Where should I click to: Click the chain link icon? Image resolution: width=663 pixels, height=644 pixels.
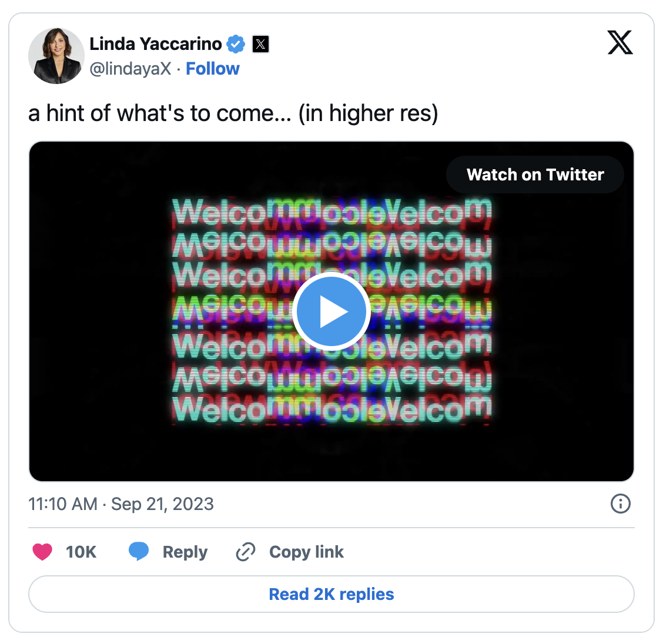(x=245, y=552)
